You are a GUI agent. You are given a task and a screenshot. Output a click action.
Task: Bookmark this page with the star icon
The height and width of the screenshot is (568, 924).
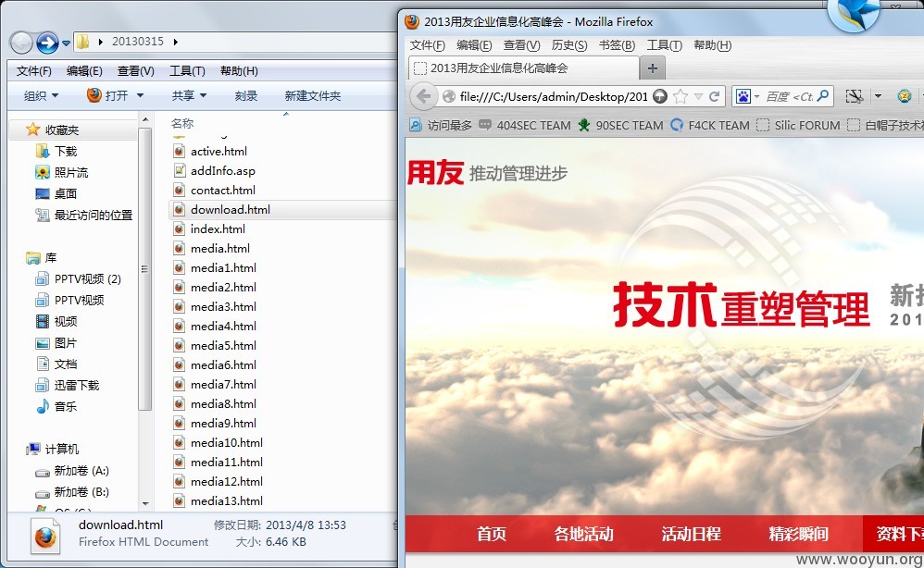(681, 96)
